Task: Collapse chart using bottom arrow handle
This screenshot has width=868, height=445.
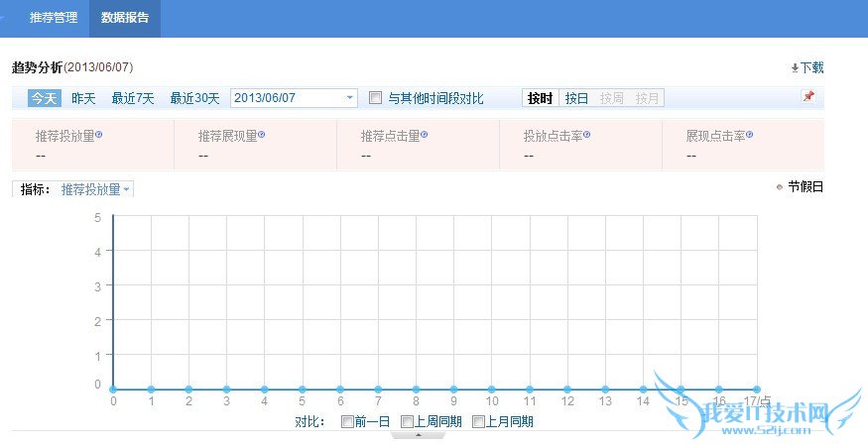Action: click(419, 435)
